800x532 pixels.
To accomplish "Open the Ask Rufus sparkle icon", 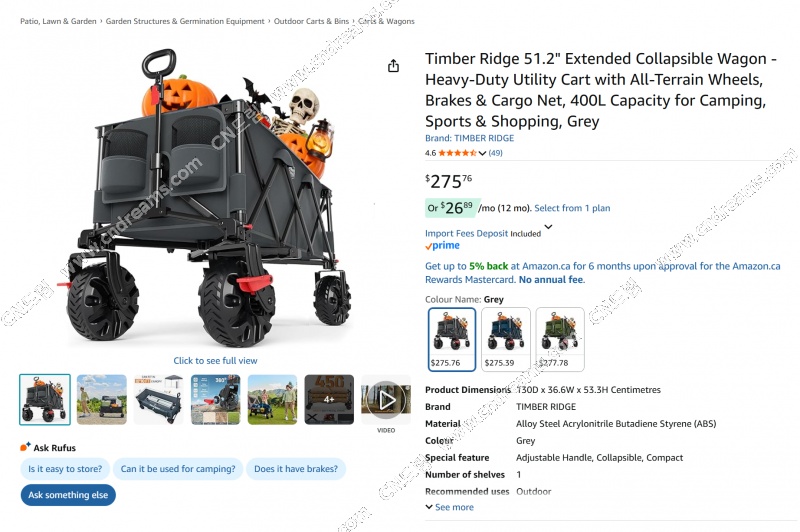I will pos(26,447).
